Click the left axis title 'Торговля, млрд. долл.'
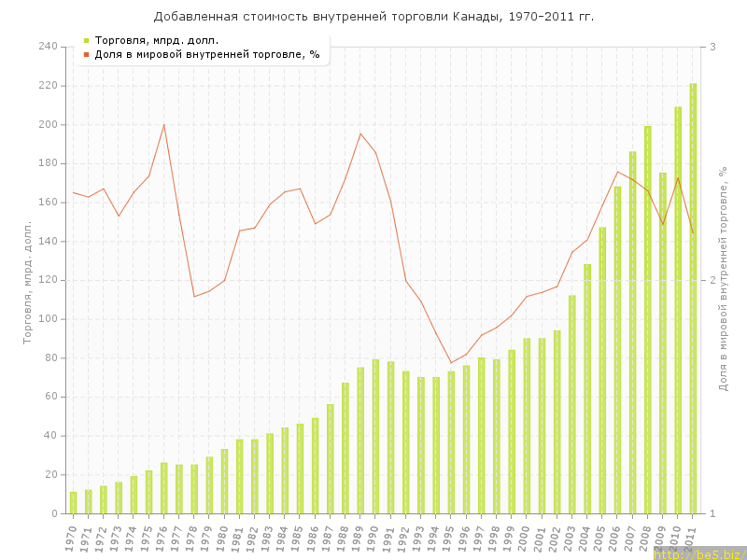 [x=27, y=282]
